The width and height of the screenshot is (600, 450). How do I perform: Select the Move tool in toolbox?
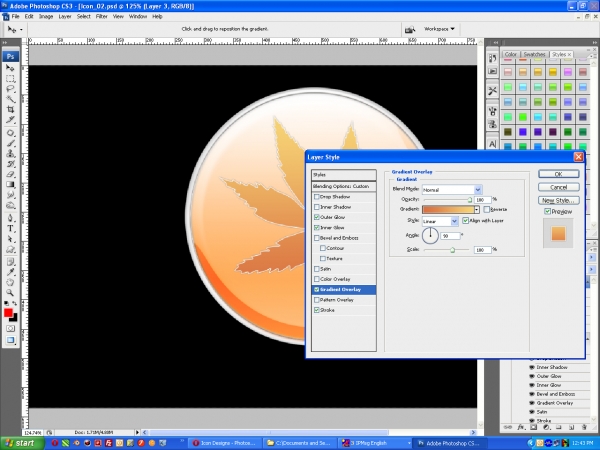[10, 68]
